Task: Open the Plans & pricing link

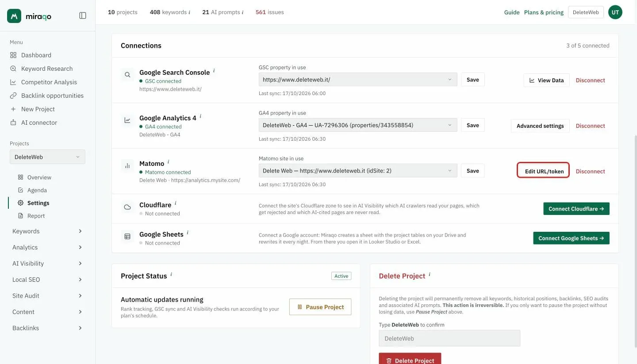Action: tap(544, 12)
